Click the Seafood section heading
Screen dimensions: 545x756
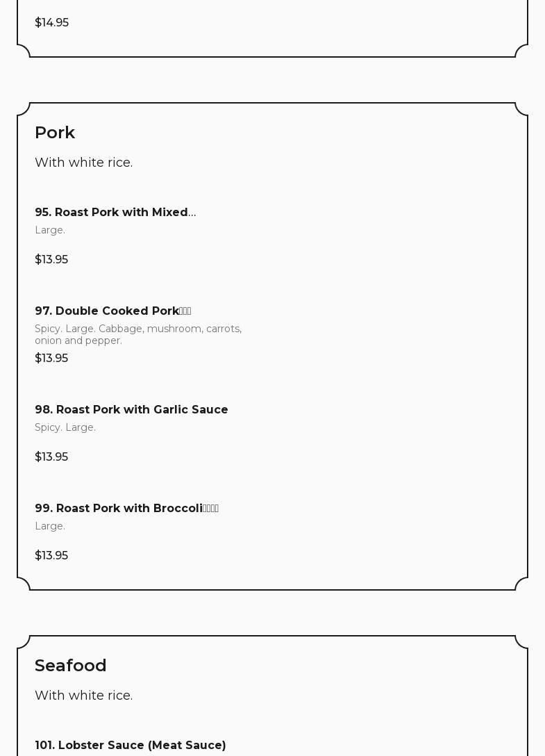[x=71, y=666]
